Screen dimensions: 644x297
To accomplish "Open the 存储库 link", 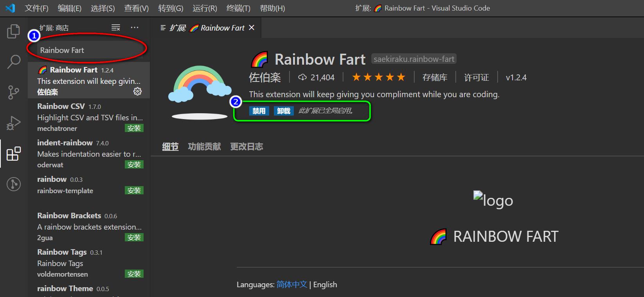I will (435, 78).
